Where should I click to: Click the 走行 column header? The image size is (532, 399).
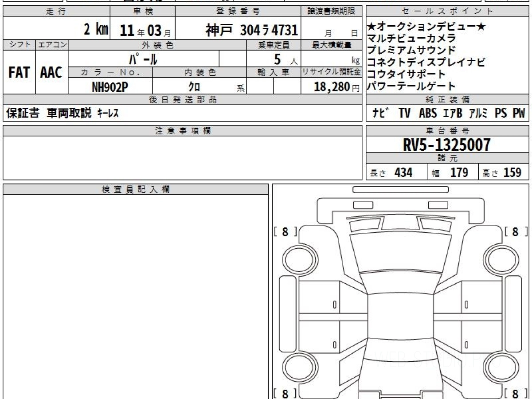56,12
